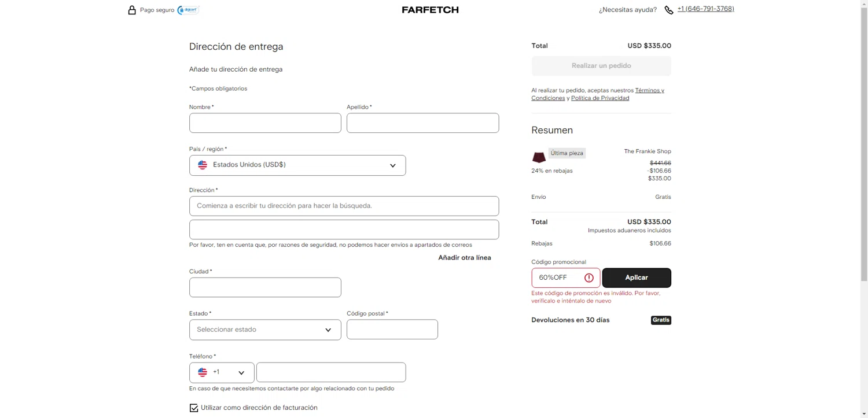
Task: Open the +1 phone prefix dropdown
Action: [222, 372]
